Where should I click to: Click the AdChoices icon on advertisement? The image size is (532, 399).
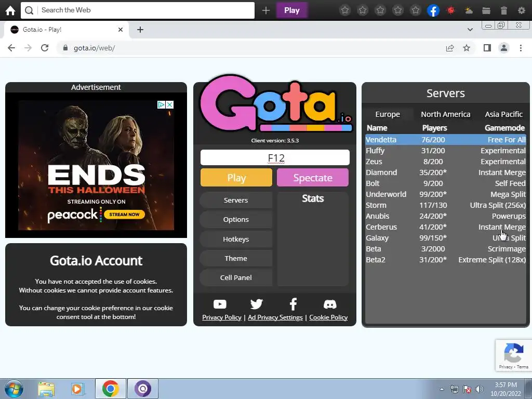tap(161, 104)
